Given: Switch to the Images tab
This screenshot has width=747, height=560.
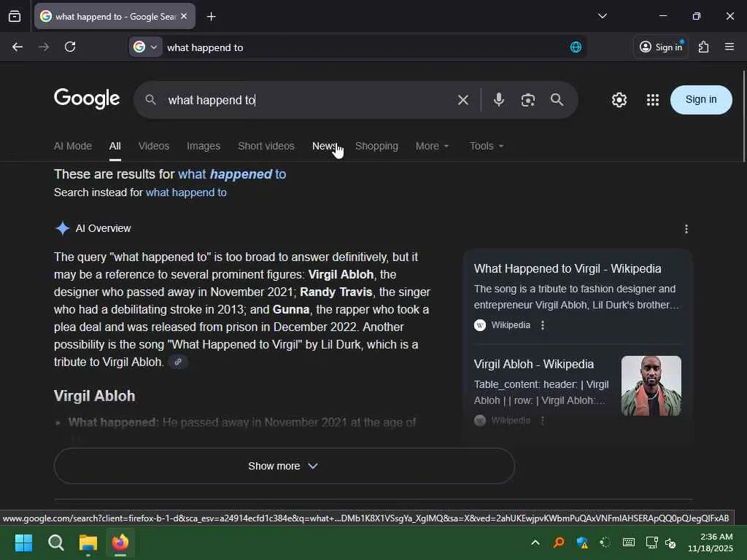Looking at the screenshot, I should click(204, 146).
